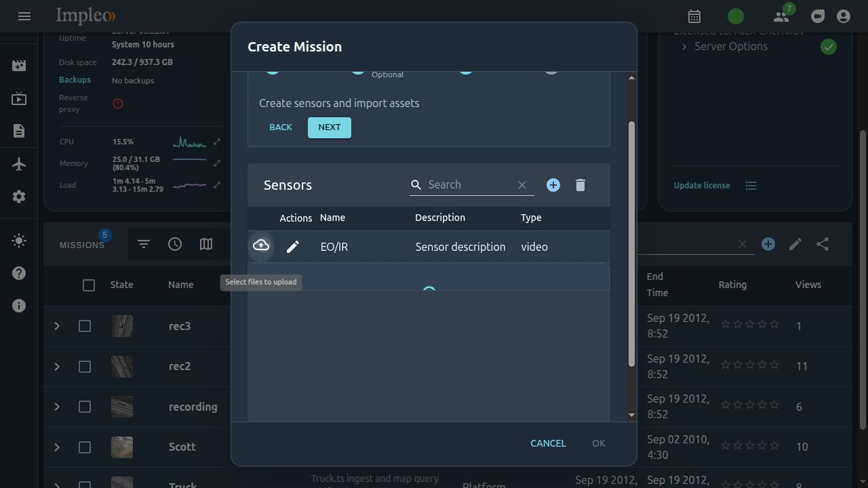Open the calendar icon in top bar
Image resolution: width=868 pixels, height=488 pixels.
point(694,16)
